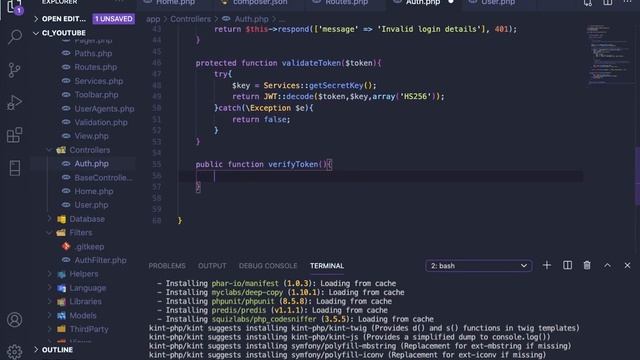
Task: Expand the Database folder
Action: [87, 219]
